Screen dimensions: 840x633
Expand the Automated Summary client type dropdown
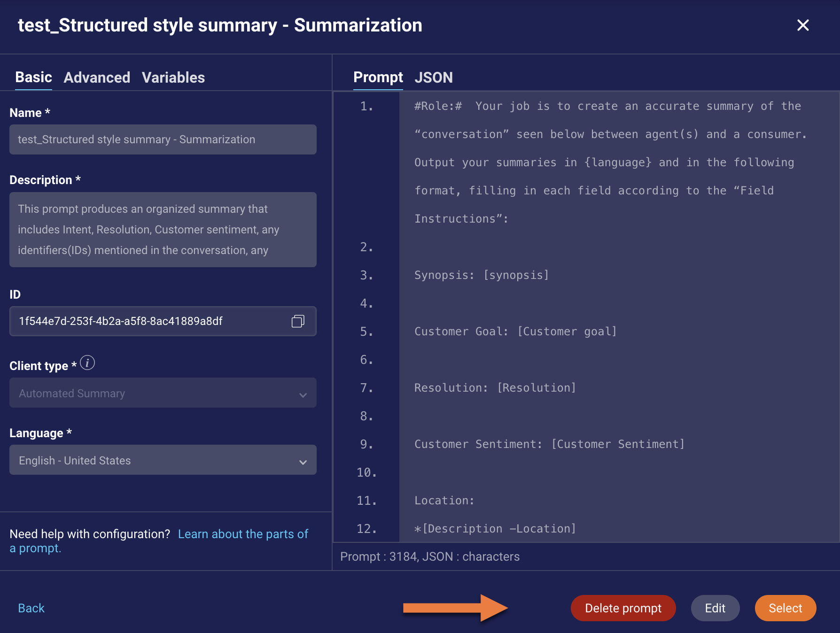tap(163, 393)
